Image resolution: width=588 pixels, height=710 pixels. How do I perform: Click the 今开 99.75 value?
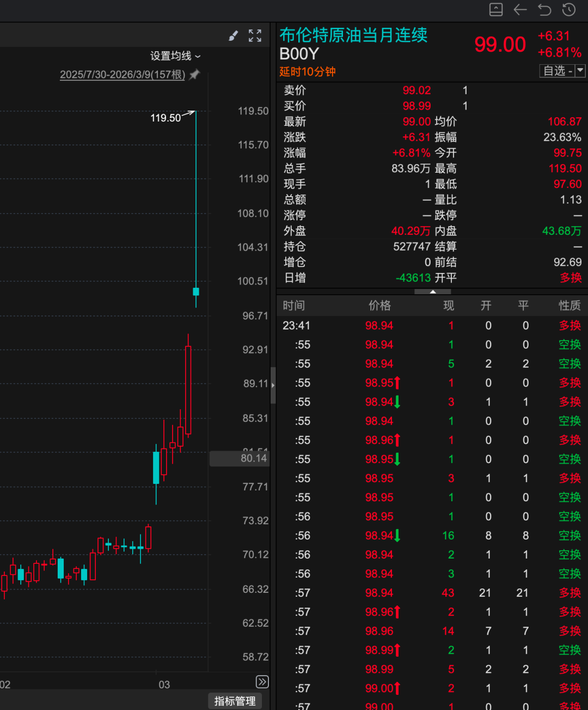pos(567,153)
